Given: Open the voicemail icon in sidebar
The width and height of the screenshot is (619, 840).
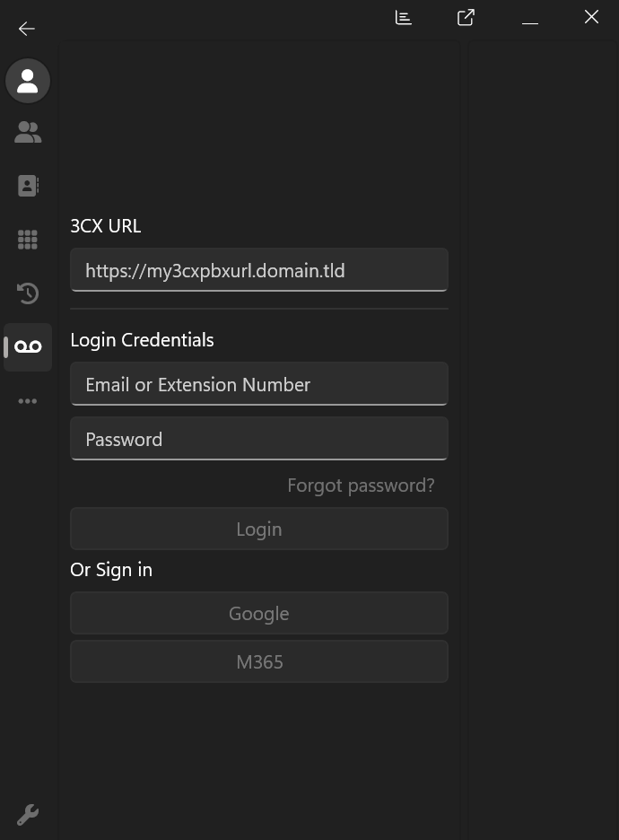Looking at the screenshot, I should click(28, 347).
